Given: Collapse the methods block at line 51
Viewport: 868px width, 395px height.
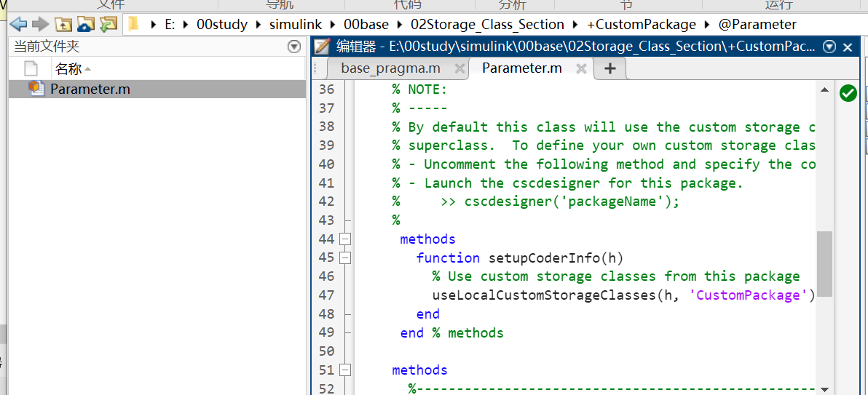Looking at the screenshot, I should pyautogui.click(x=345, y=370).
